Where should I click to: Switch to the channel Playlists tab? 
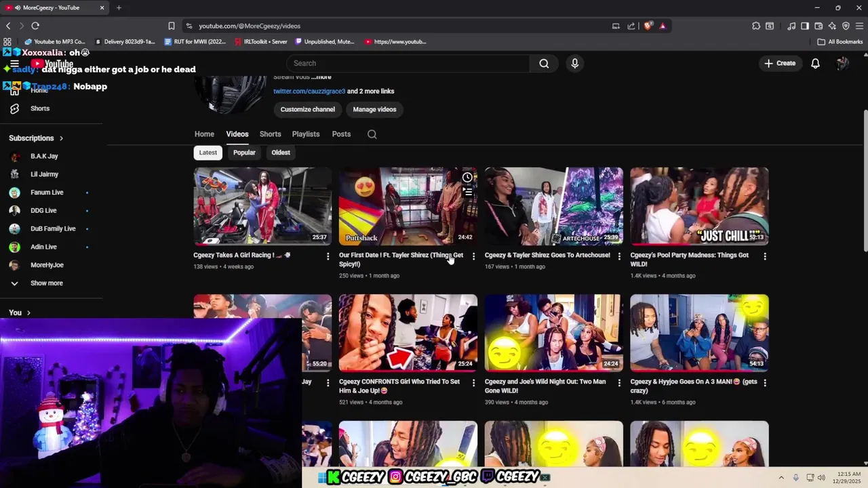click(306, 134)
